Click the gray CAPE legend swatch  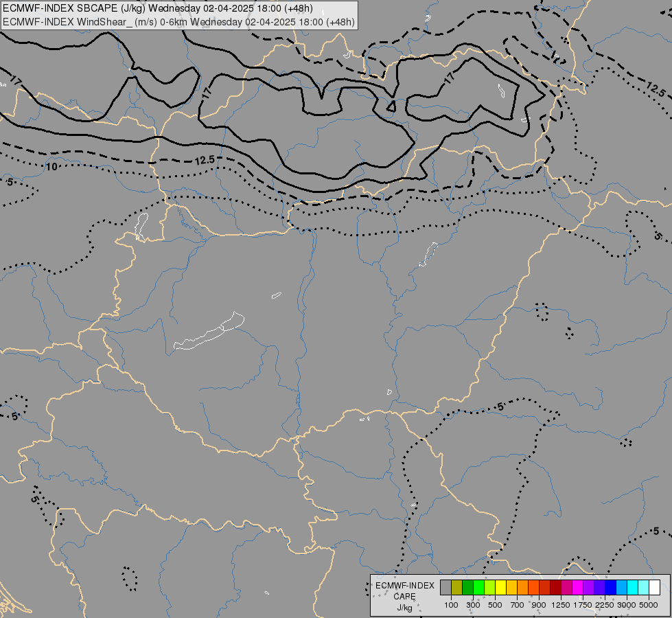pos(445,587)
